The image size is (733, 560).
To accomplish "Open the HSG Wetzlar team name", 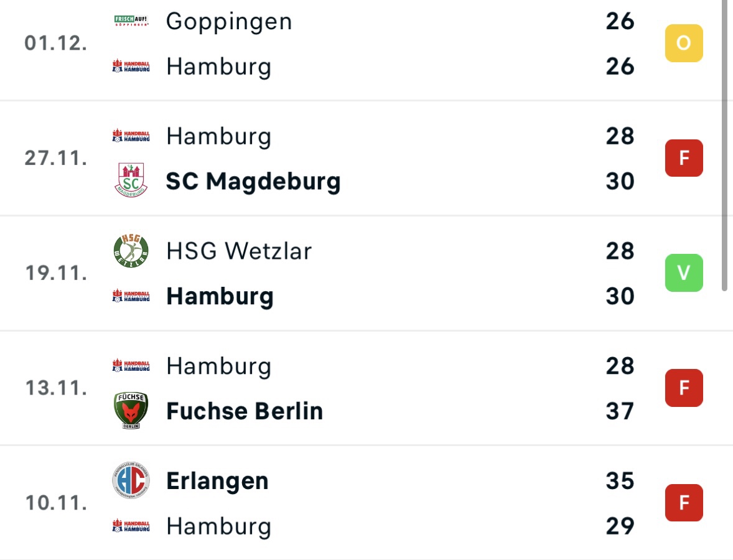I will click(x=239, y=251).
